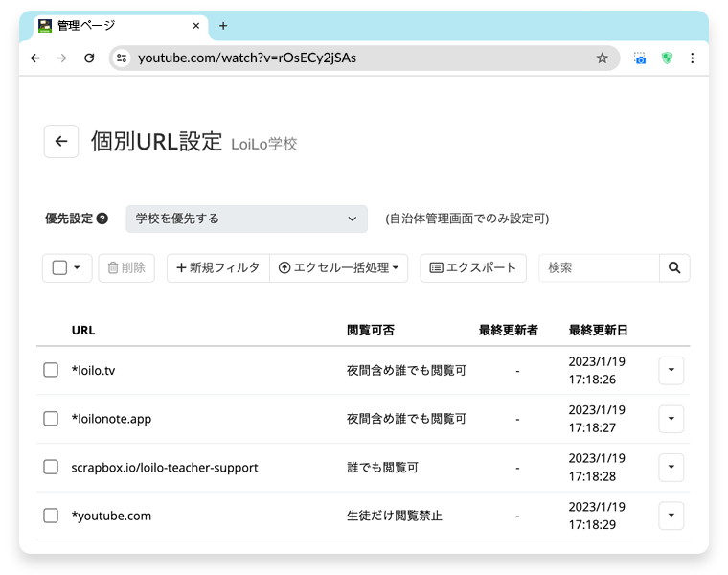Open the select-all checkbox dropdown arrow

click(x=77, y=267)
